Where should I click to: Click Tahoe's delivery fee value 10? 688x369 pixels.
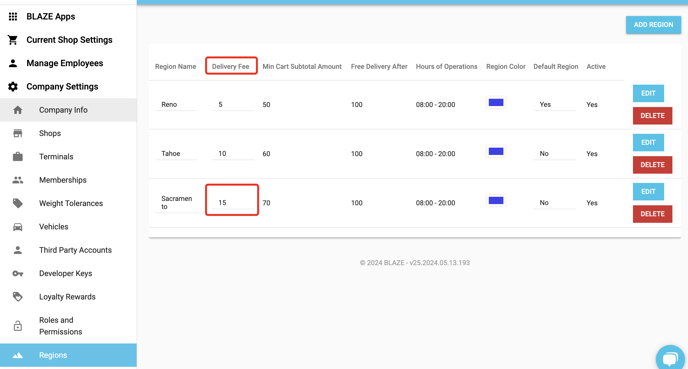pyautogui.click(x=233, y=154)
